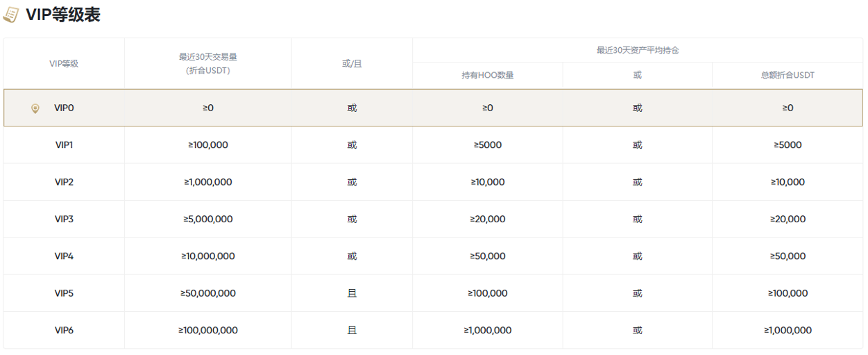Click the 最近30天资产平均持仓 group header
Image resolution: width=868 pixels, height=355 pixels.
click(x=637, y=50)
